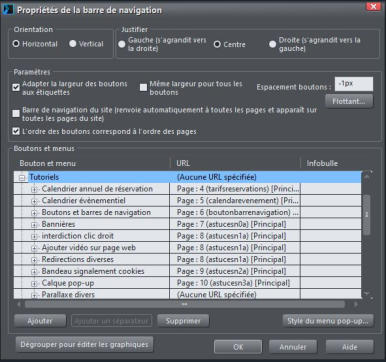Confirm with the OK button

point(238,347)
